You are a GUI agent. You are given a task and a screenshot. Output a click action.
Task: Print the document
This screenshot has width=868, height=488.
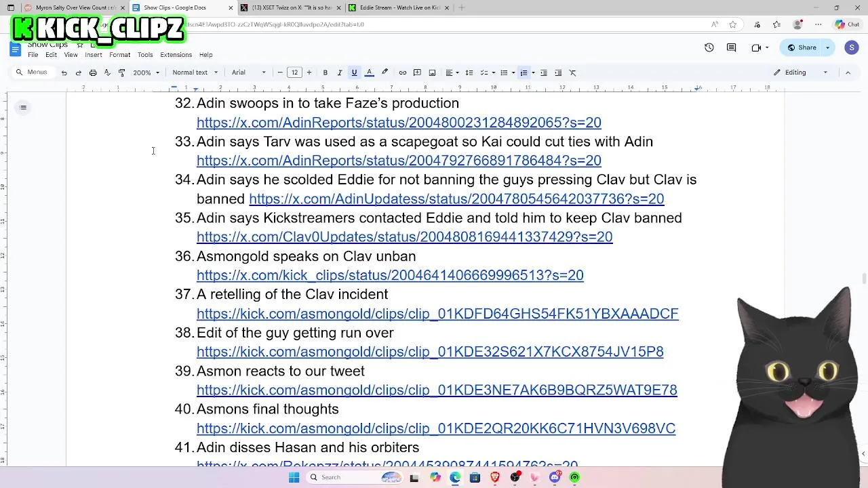(x=93, y=73)
